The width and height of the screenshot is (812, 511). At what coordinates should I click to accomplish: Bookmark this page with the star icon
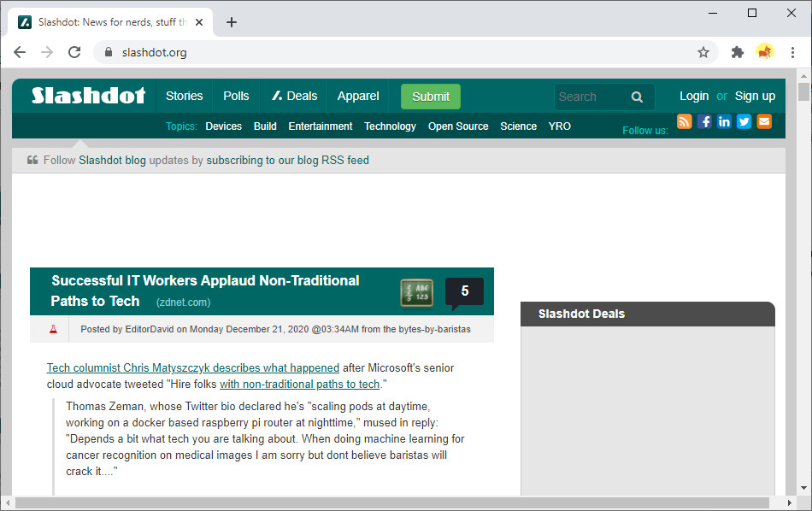click(703, 52)
